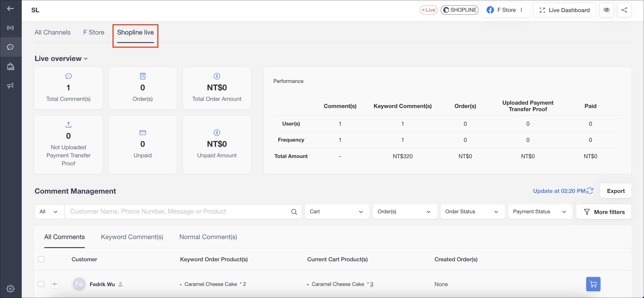
Task: Open the Live Dashboard fullscreen view
Action: tap(564, 10)
